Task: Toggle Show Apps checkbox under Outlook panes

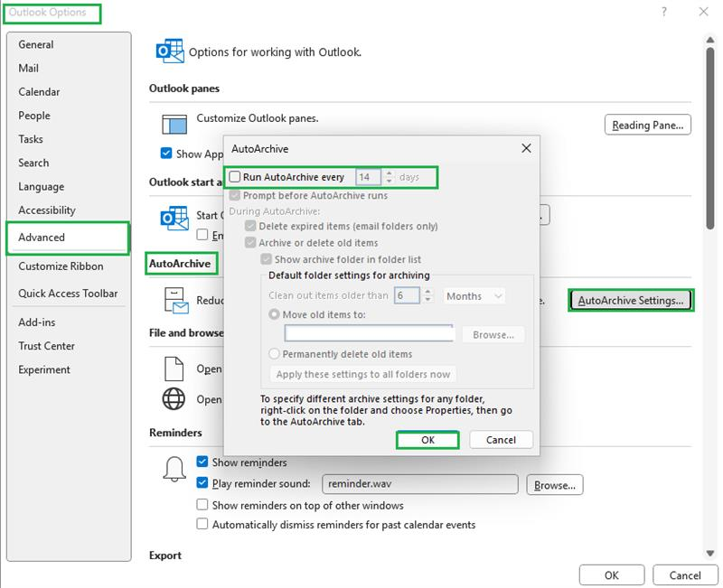Action: pyautogui.click(x=166, y=153)
